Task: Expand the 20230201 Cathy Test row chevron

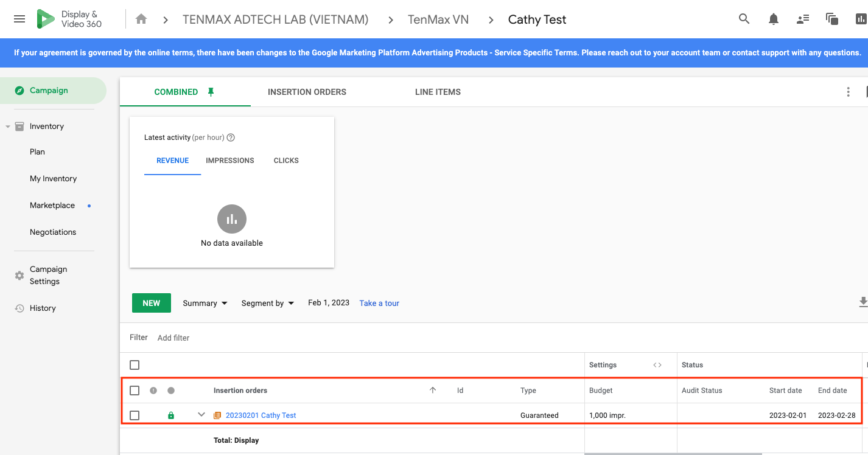Action: 201,415
